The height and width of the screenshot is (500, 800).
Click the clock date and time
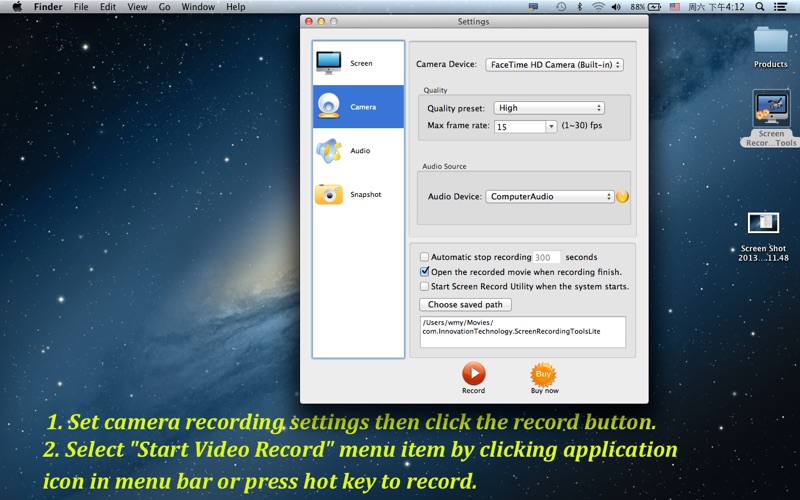(716, 7)
